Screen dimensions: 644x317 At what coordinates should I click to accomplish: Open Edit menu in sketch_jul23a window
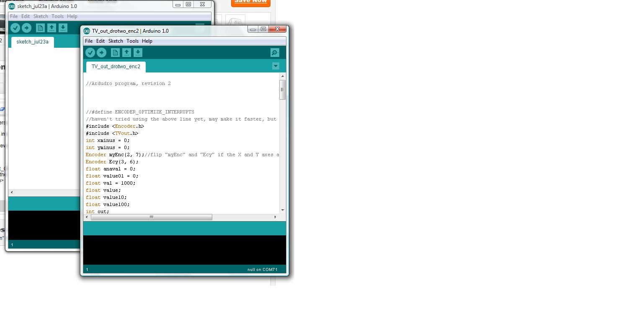[x=26, y=16]
